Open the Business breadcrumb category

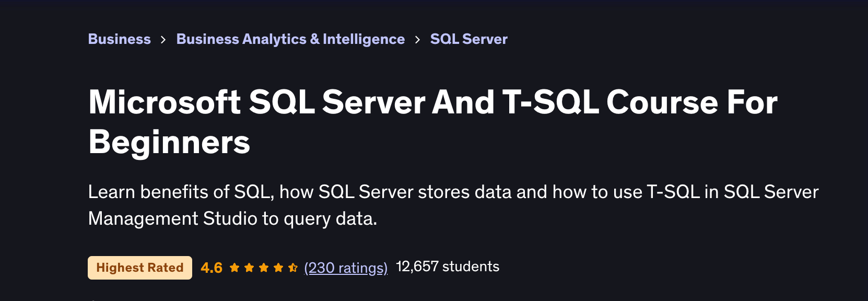(119, 39)
